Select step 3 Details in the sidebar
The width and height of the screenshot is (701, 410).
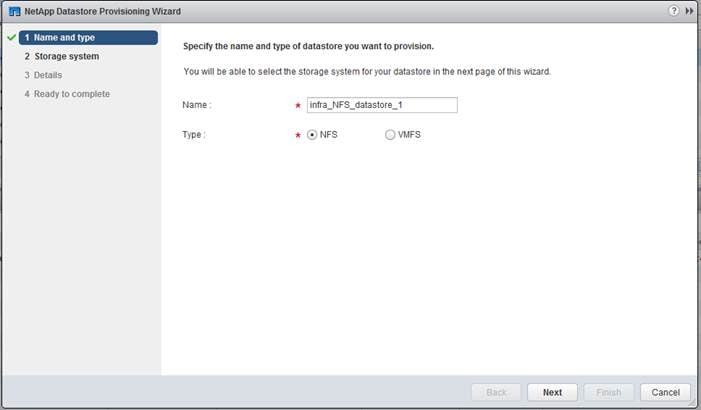(x=43, y=75)
